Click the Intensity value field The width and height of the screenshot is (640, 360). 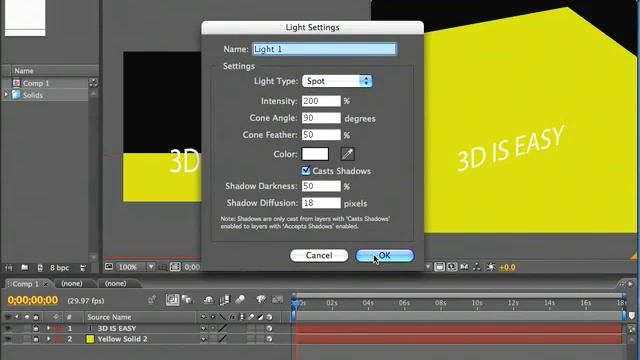tap(321, 101)
